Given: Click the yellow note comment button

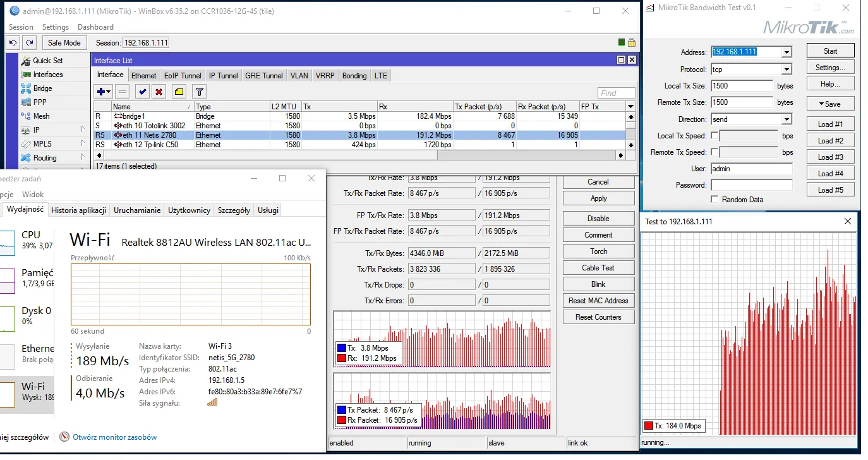Looking at the screenshot, I should [179, 92].
